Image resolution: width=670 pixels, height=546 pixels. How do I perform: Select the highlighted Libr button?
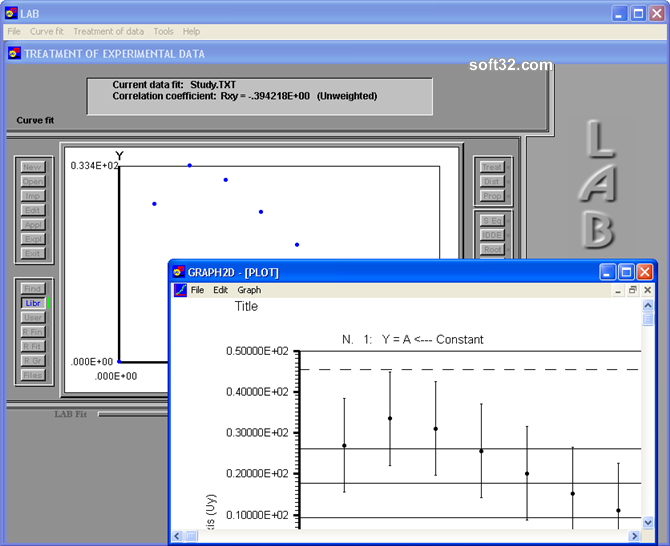[33, 303]
